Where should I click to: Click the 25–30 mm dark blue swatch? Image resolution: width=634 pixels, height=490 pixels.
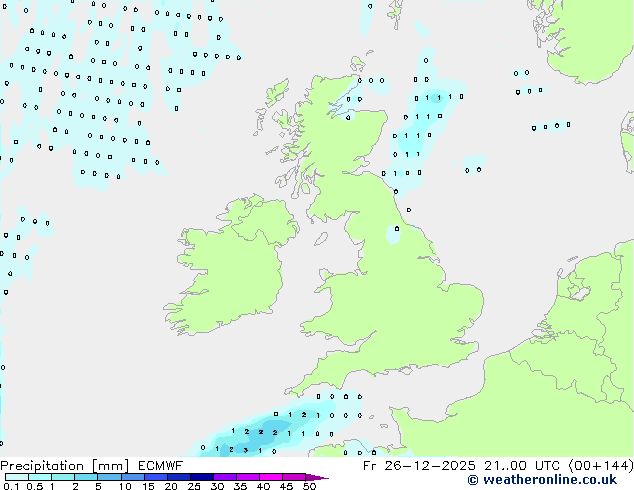point(202,477)
